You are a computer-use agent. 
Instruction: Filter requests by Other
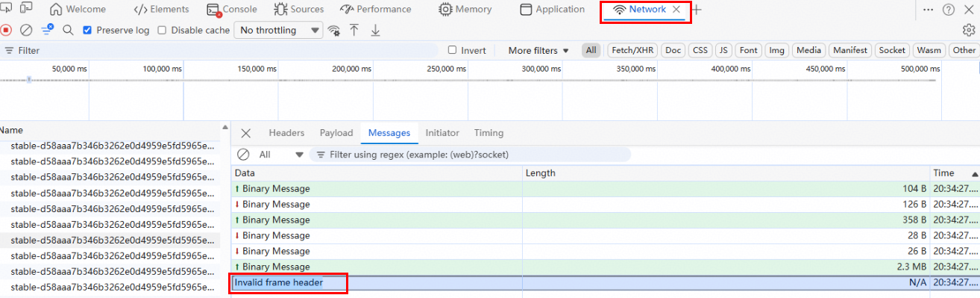point(964,50)
